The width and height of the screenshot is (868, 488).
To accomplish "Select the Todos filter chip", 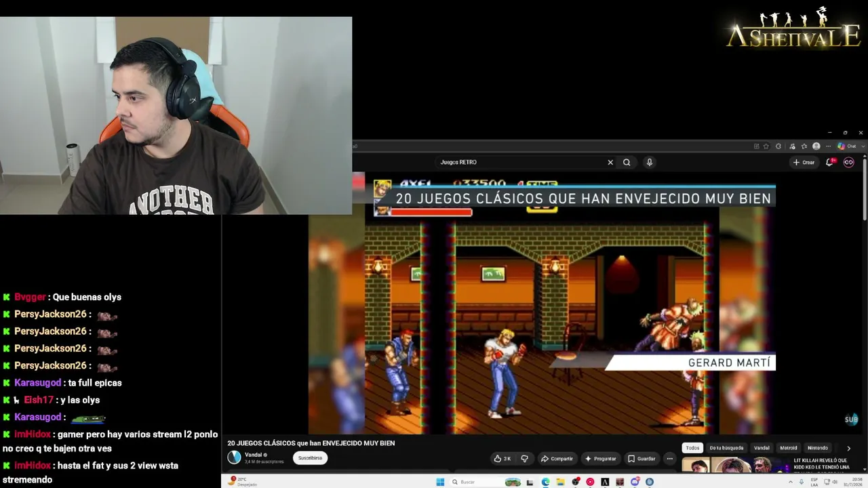I will [692, 448].
